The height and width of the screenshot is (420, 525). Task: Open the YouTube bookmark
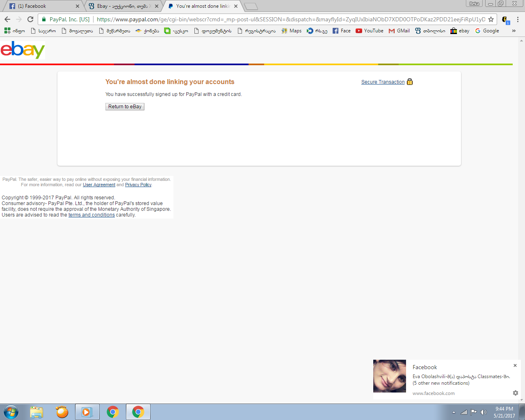point(370,31)
